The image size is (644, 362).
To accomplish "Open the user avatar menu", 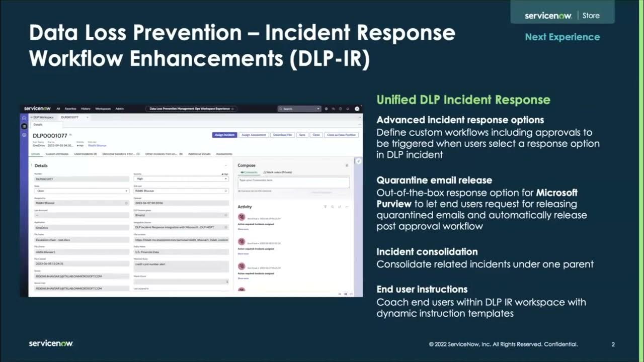I will (x=357, y=109).
